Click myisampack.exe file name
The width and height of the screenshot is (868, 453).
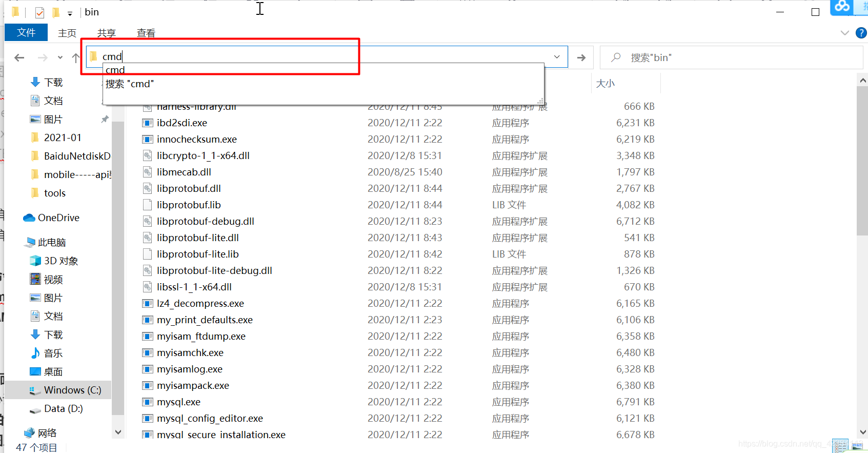coord(193,385)
